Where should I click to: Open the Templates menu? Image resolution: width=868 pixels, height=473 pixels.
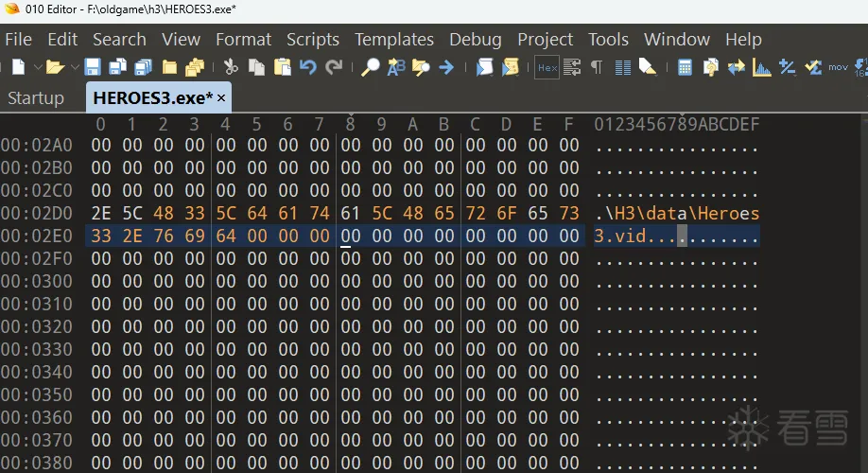point(394,39)
